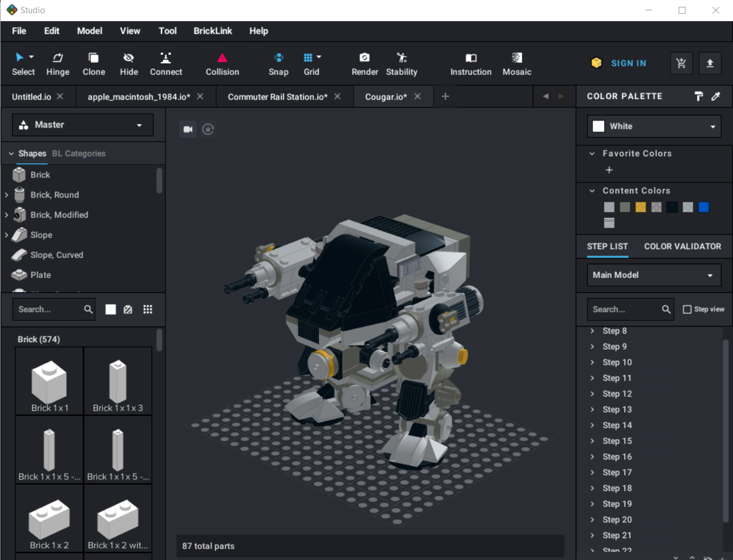This screenshot has width=733, height=560.
Task: Open the Master palette dropdown
Action: tap(83, 125)
